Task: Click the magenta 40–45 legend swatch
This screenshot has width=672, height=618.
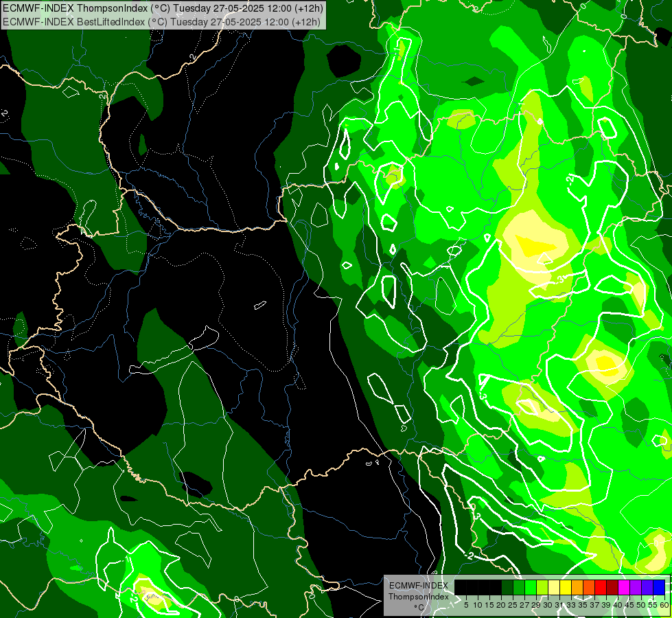Action: coord(624,587)
